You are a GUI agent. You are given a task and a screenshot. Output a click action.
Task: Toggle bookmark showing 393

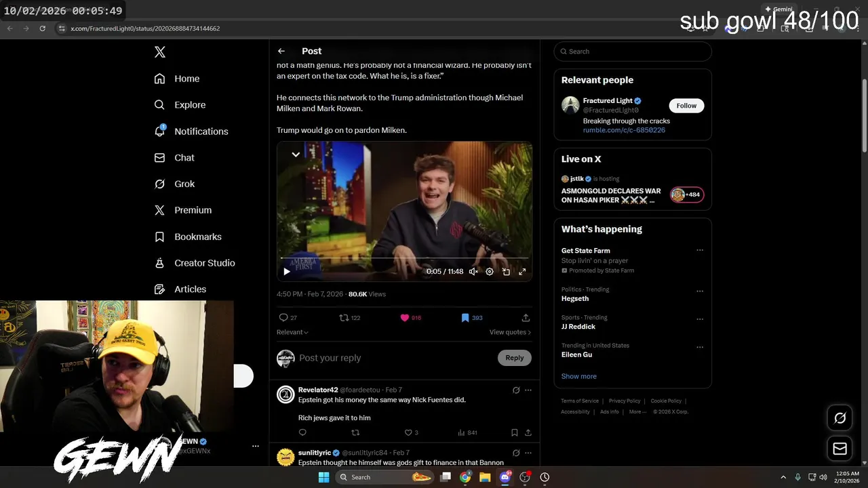pos(471,317)
